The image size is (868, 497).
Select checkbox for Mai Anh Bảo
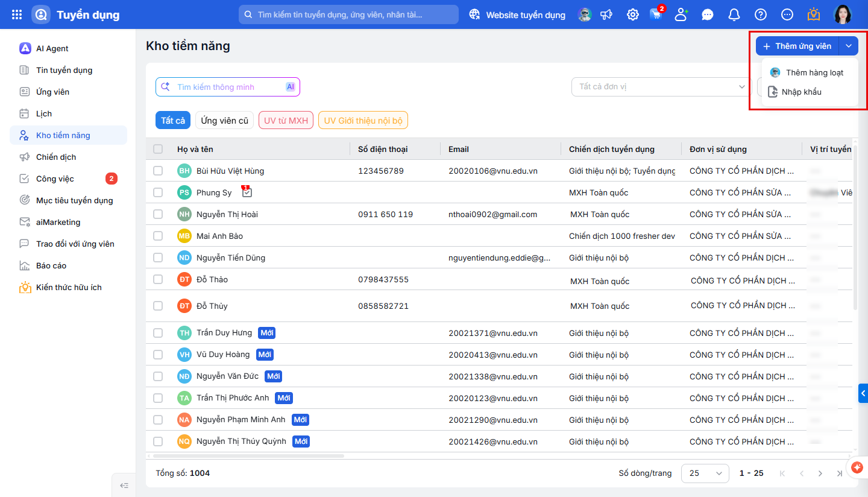click(x=158, y=236)
